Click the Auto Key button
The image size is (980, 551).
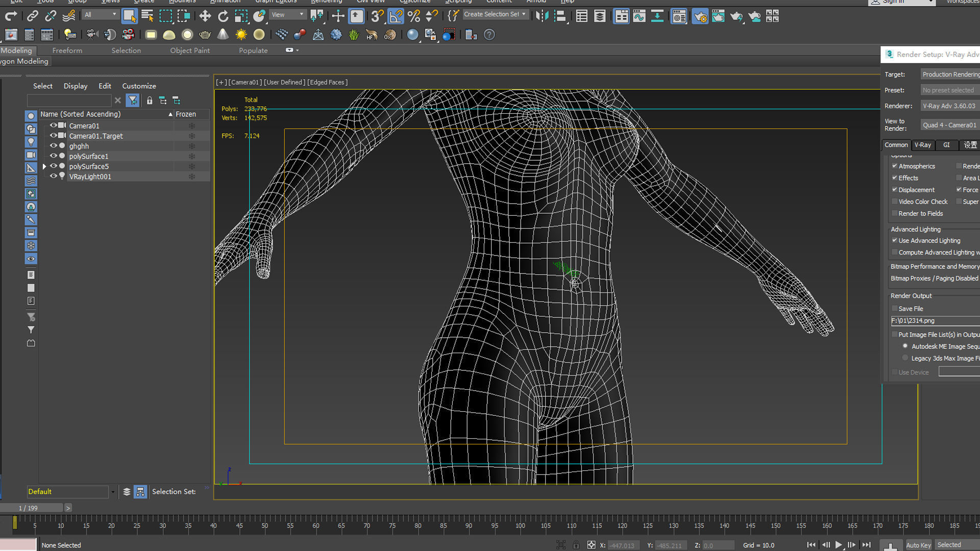(x=918, y=545)
